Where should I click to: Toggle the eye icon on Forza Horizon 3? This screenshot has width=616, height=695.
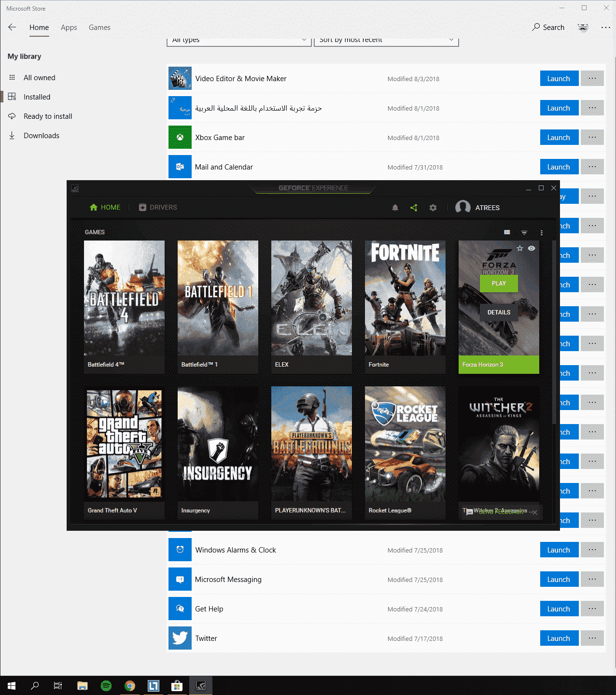click(532, 248)
